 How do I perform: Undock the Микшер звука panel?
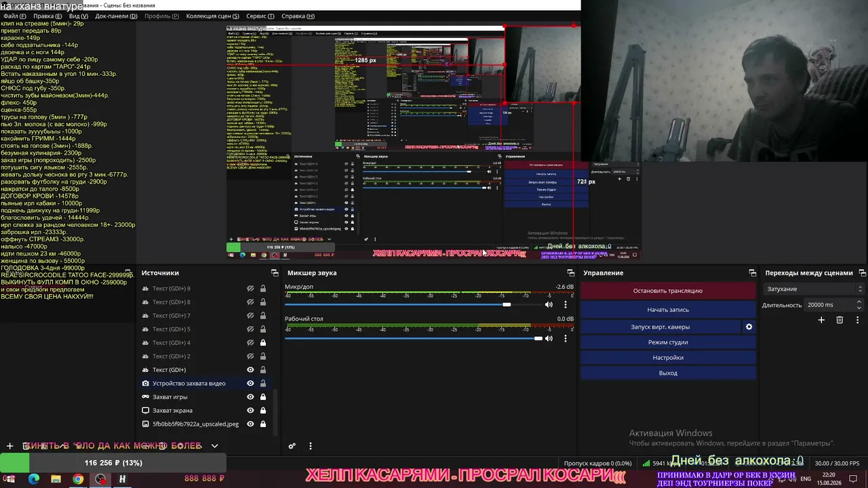point(570,273)
